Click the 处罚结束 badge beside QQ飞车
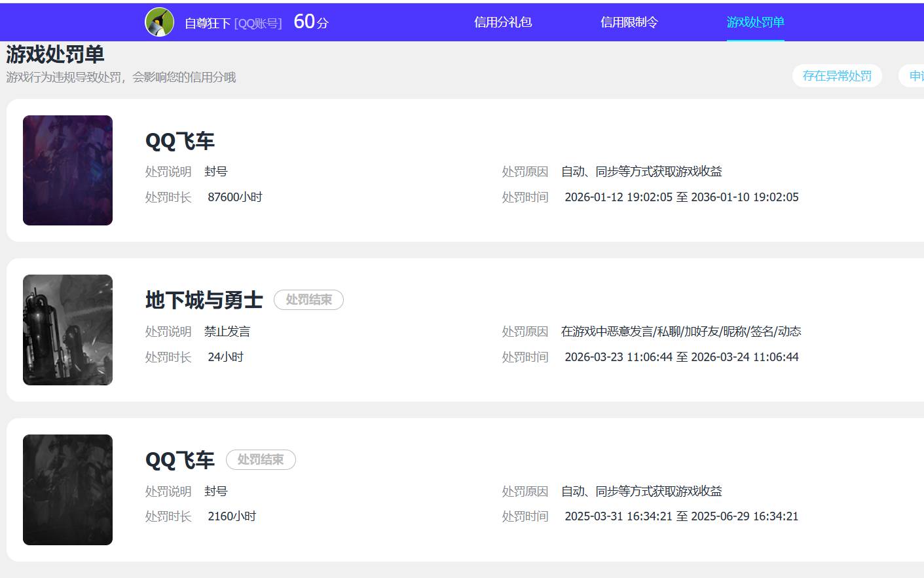Screen dimensions: 924x578 [x=261, y=460]
